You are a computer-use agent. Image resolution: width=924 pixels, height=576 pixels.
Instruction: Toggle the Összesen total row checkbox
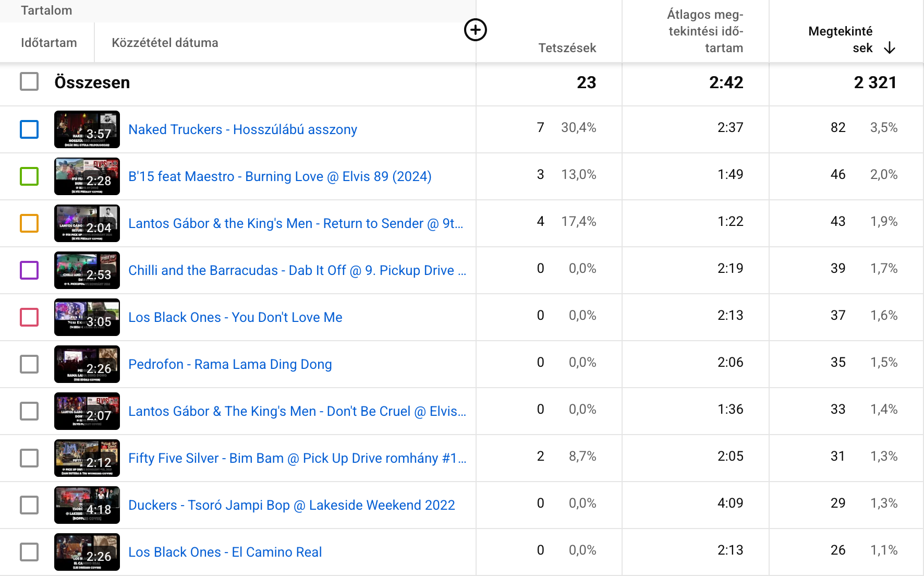tap(29, 82)
